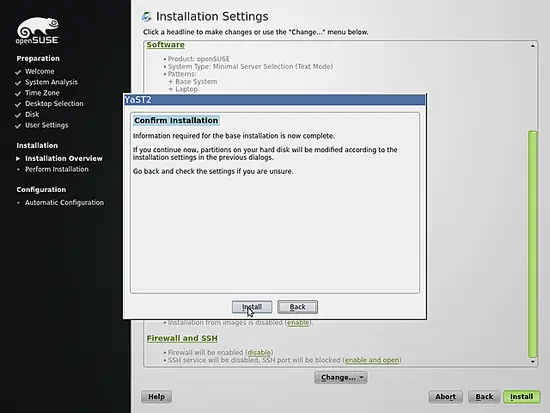Select the Automatic Configuration step
This screenshot has width=550, height=413.
pyautogui.click(x=65, y=202)
